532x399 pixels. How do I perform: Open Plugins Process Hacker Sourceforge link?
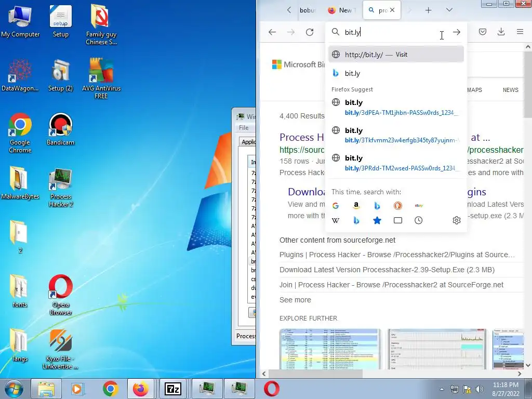pyautogui.click(x=397, y=255)
